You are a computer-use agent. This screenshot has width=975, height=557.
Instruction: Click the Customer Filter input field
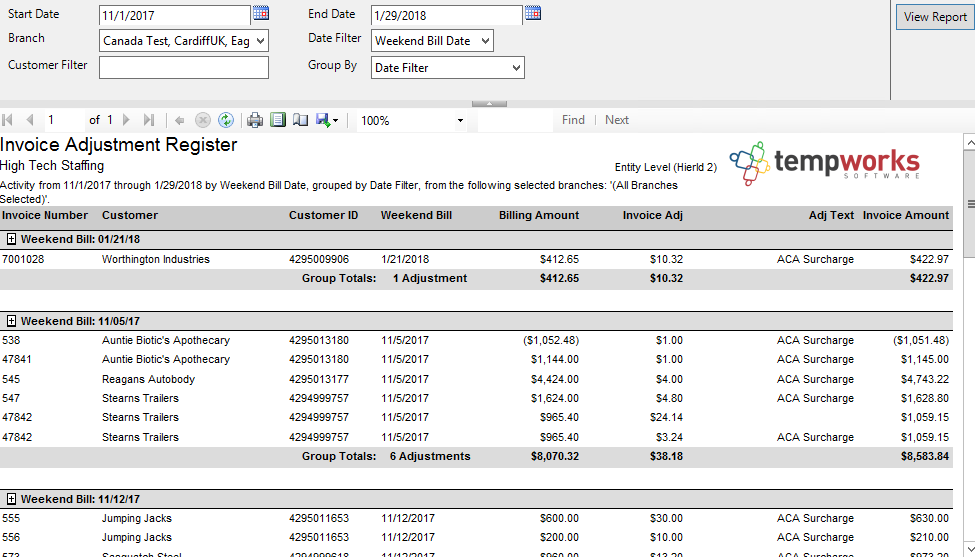[x=184, y=68]
